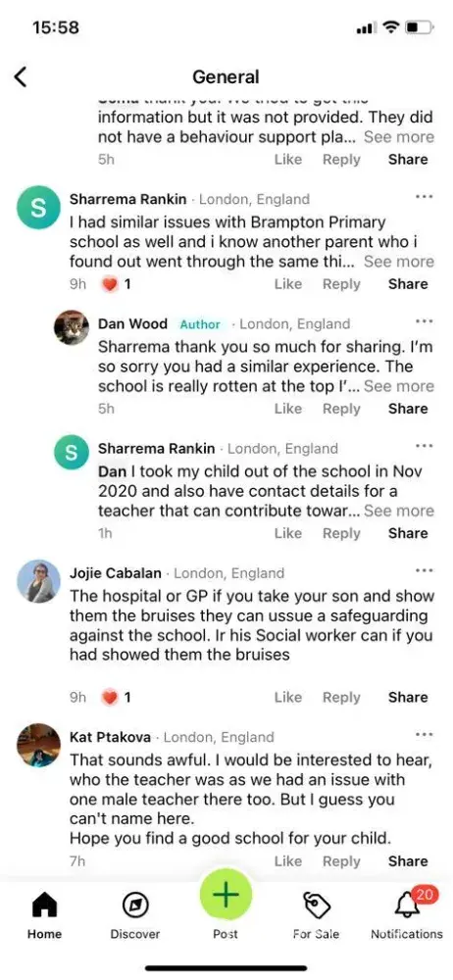The image size is (453, 980).
Task: Open Jojie Cabalan's profile picture
Action: coord(39,581)
